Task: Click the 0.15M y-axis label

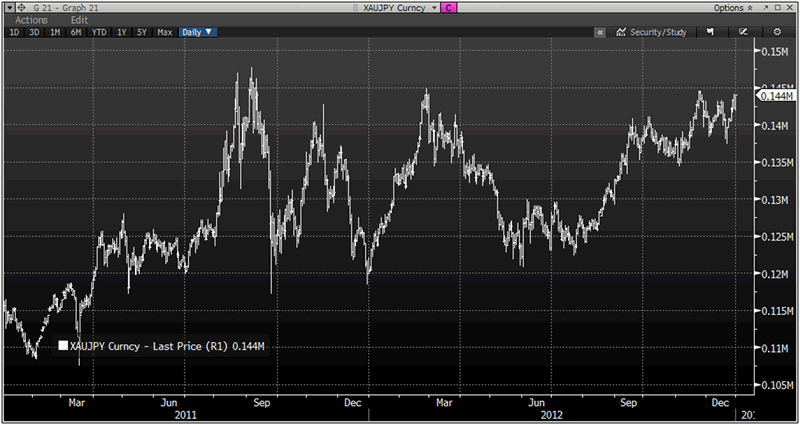Action: (777, 52)
